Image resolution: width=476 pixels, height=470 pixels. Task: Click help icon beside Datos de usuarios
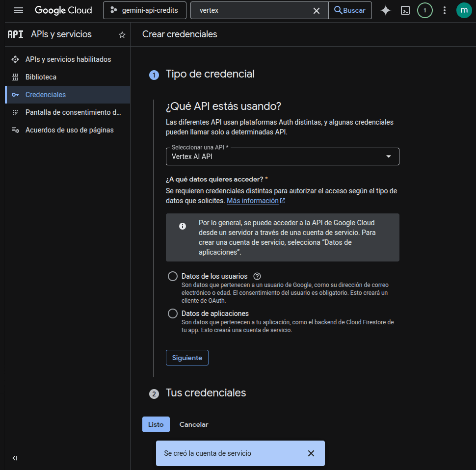pos(257,276)
